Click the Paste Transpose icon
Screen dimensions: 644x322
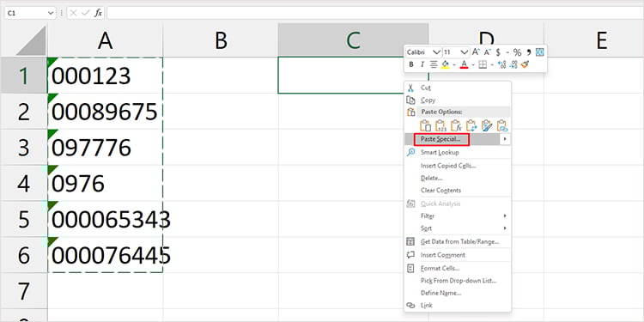click(471, 125)
